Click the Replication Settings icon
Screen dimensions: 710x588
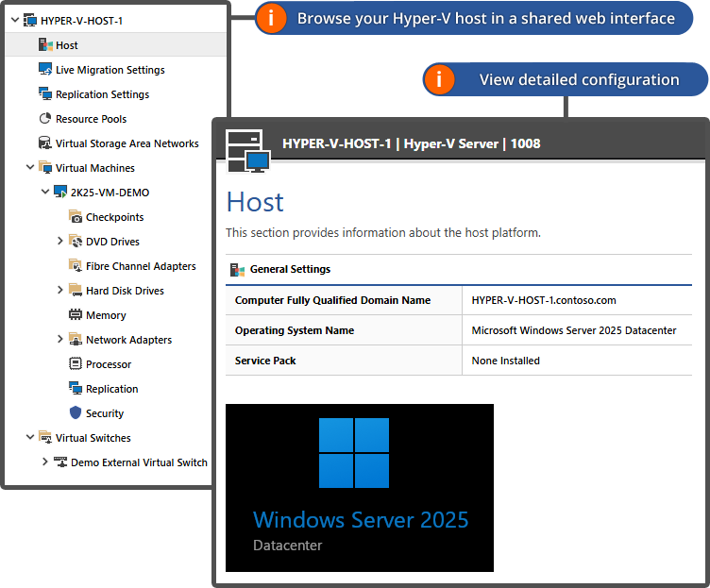point(45,93)
